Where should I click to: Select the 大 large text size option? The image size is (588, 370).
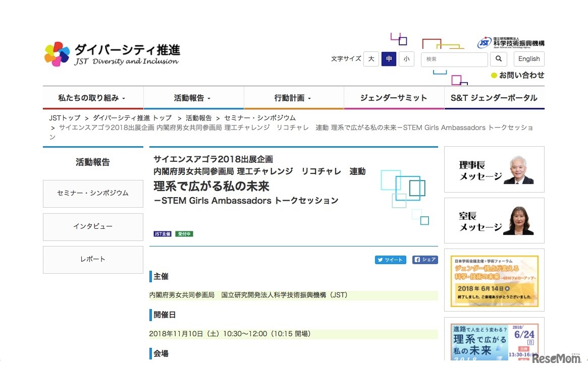[x=371, y=59]
